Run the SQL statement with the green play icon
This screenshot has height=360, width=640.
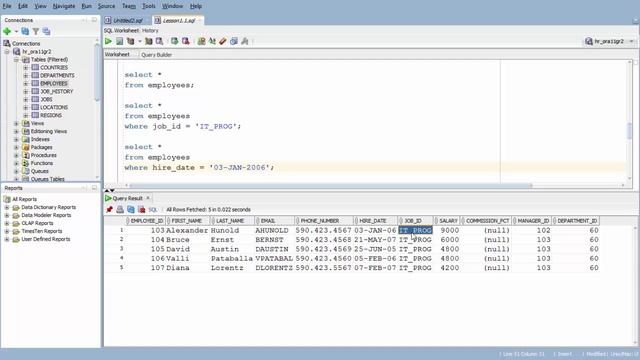108,41
